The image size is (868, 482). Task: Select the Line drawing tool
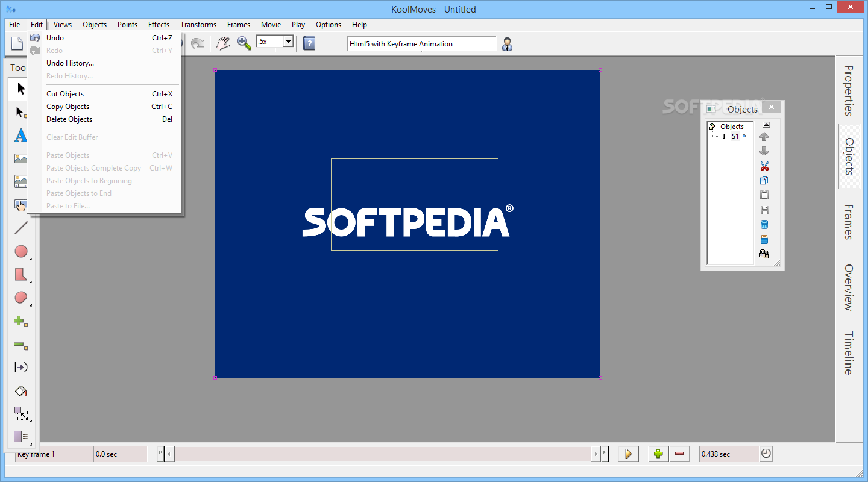click(x=21, y=228)
